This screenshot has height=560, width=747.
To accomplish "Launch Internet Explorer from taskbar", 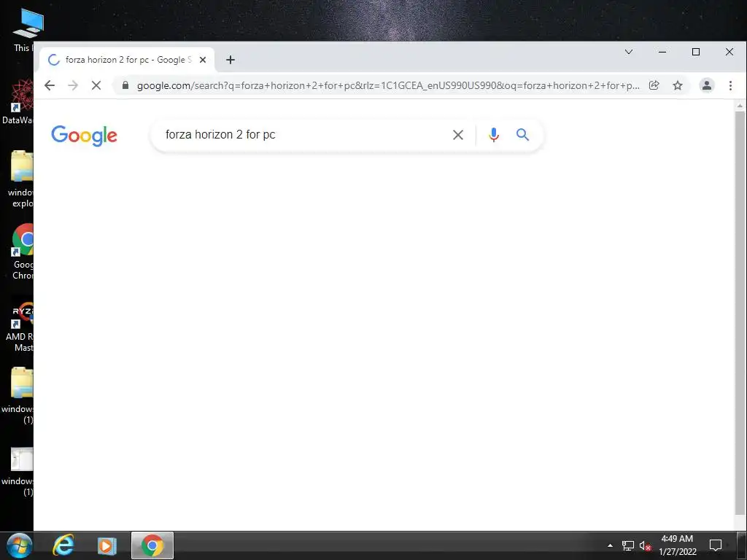I will (63, 545).
